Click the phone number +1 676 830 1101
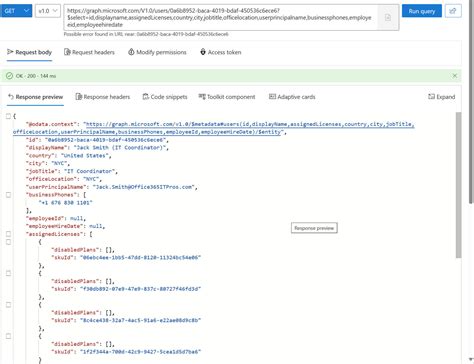 pyautogui.click(x=66, y=203)
